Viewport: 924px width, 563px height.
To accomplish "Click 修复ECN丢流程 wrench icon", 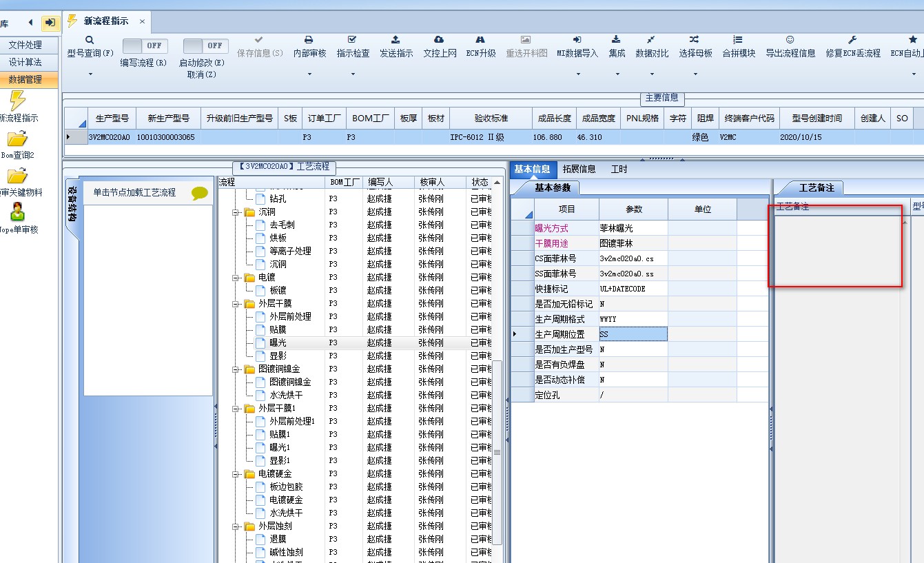I will tap(852, 40).
